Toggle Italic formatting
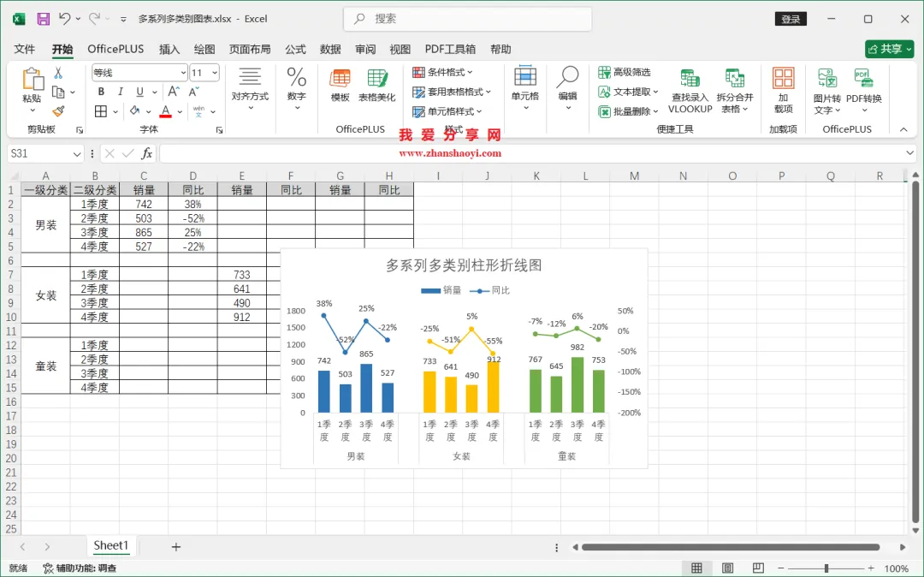 (121, 92)
